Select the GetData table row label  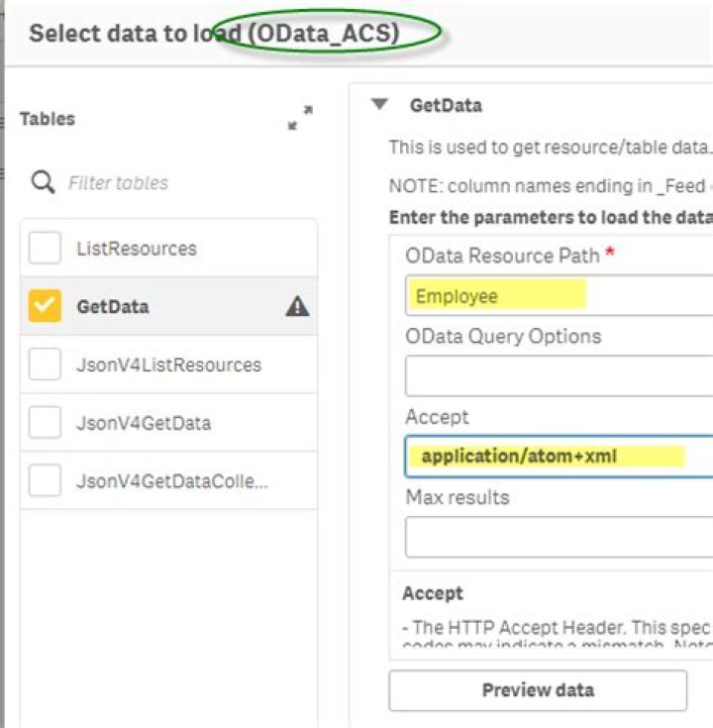113,306
